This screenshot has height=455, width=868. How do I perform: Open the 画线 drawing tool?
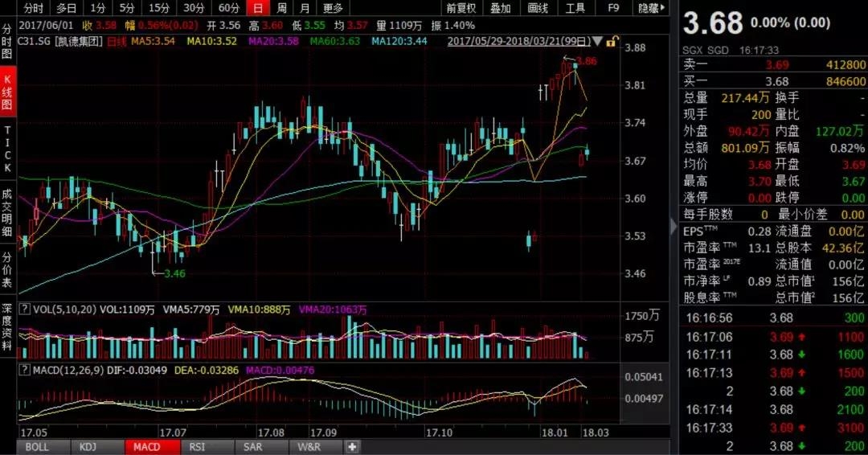538,8
